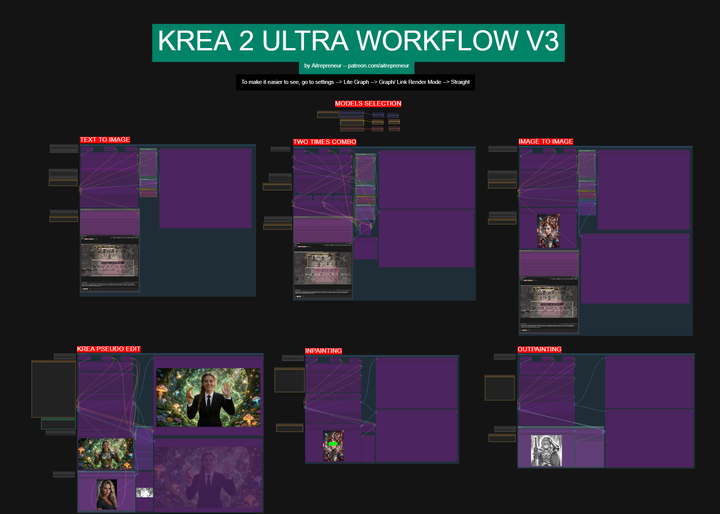Click the grayscale sketch image in Outpainting

point(546,451)
